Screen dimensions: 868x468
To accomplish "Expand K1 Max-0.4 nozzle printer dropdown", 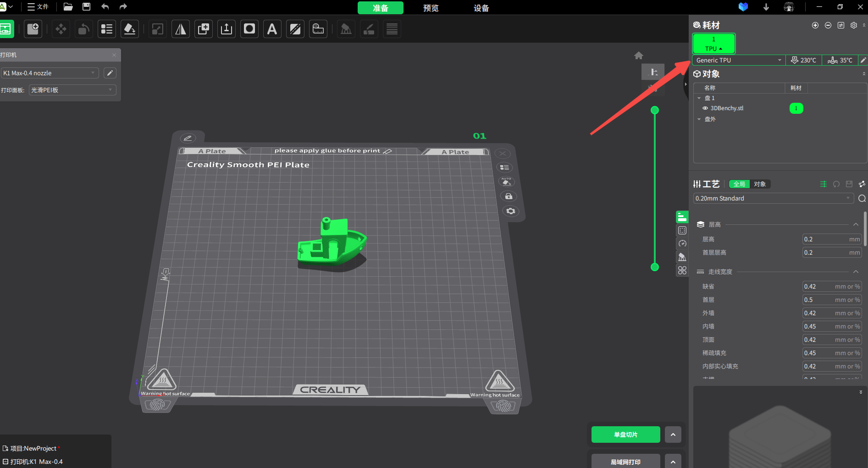I will coord(50,73).
